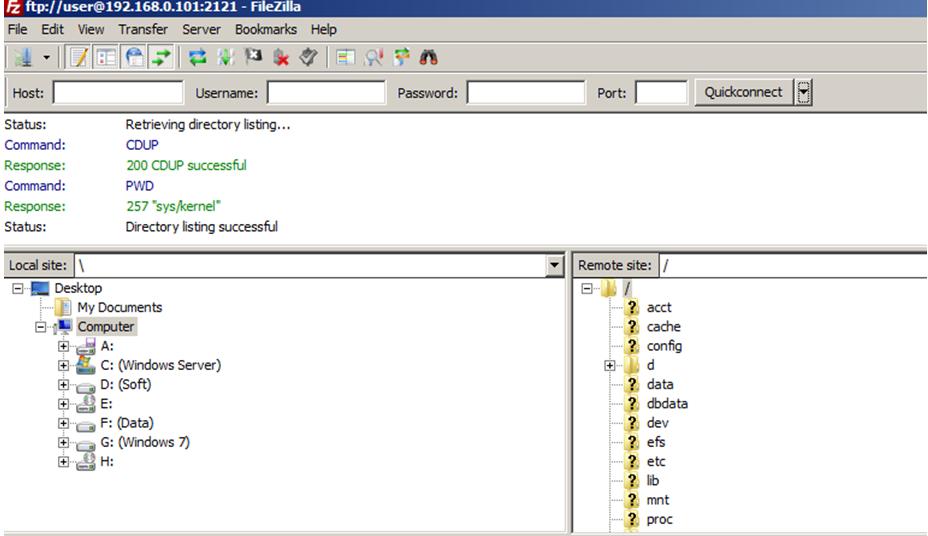Select the C: (Windows Server) drive
928x536 pixels.
160,365
